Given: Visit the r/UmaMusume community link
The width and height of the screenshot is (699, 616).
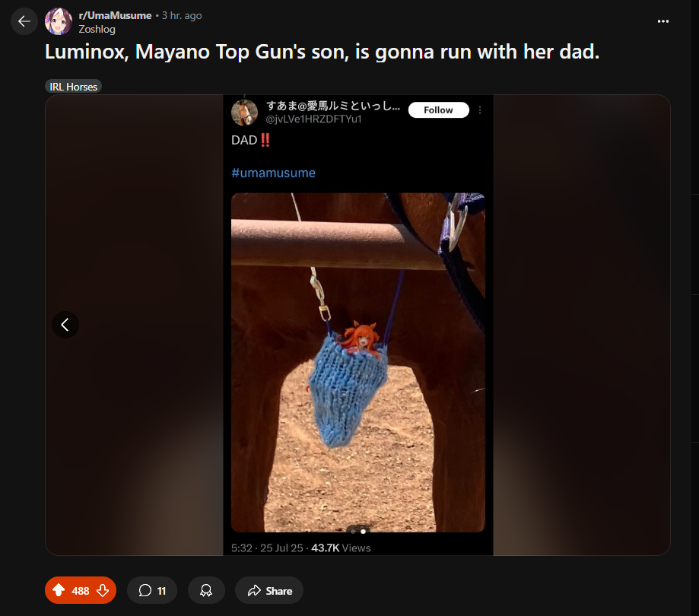Looking at the screenshot, I should tap(115, 16).
